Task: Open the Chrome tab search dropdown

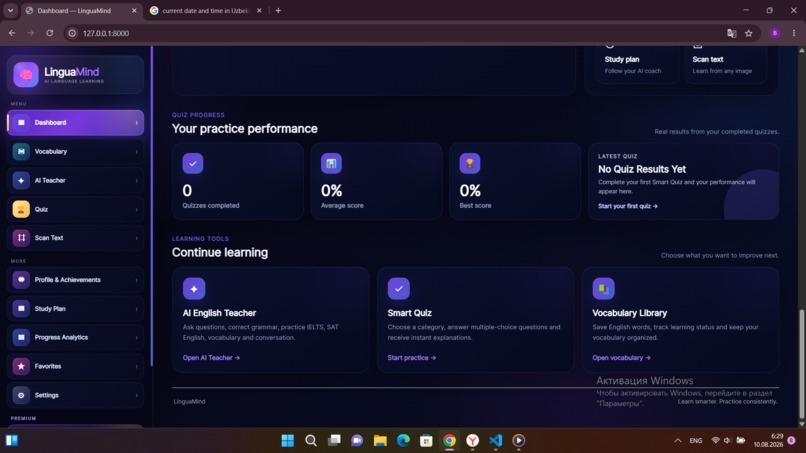Action: click(x=10, y=10)
